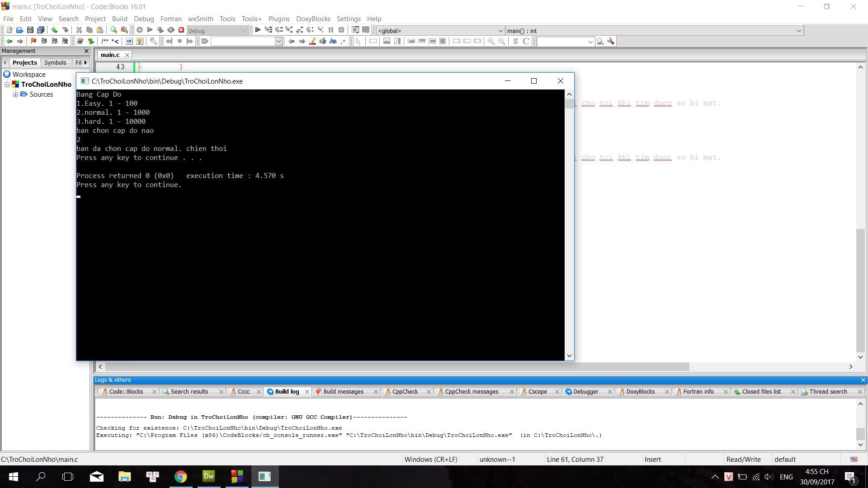868x488 pixels.
Task: Click the Debug/Continue start icon
Action: (258, 30)
